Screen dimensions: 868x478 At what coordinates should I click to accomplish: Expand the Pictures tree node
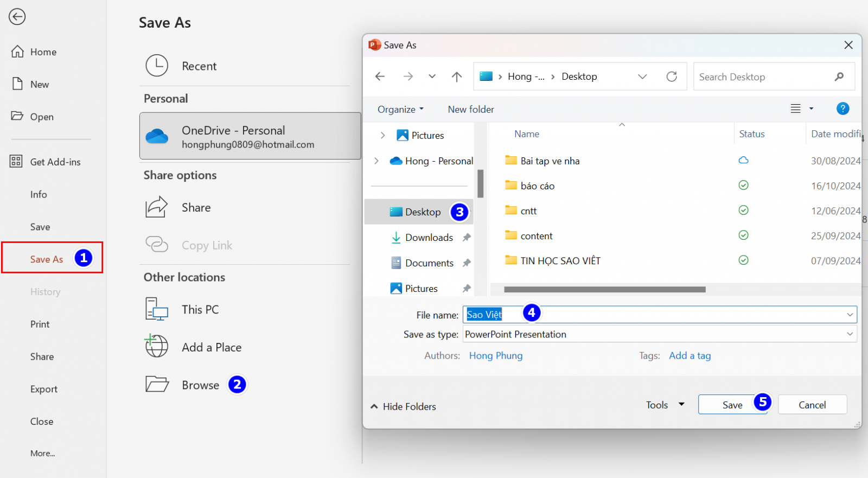(382, 136)
